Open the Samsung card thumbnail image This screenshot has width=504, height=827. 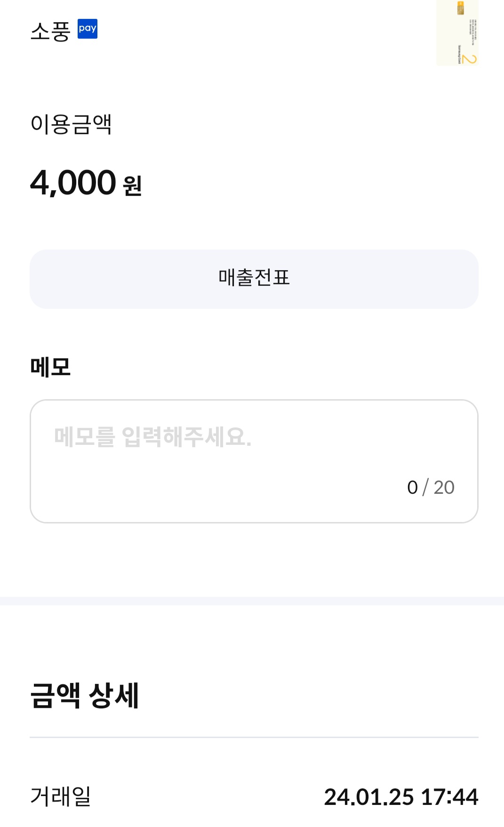pyautogui.click(x=457, y=33)
